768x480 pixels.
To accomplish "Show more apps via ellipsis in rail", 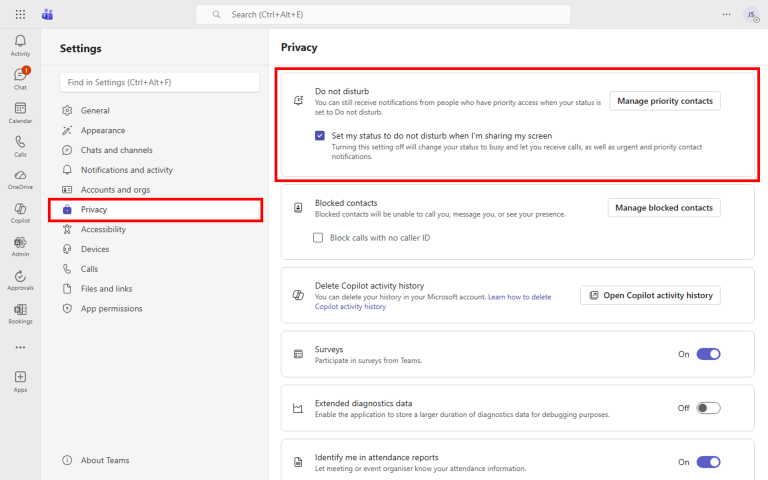I will pyautogui.click(x=20, y=347).
